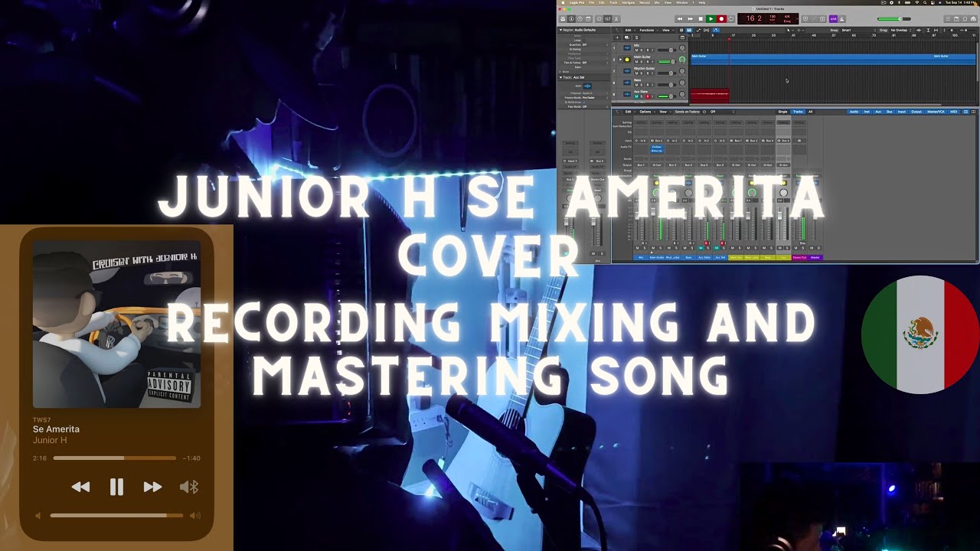The width and height of the screenshot is (980, 551).
Task: Skip to previous track in music player
Action: pos(80,487)
